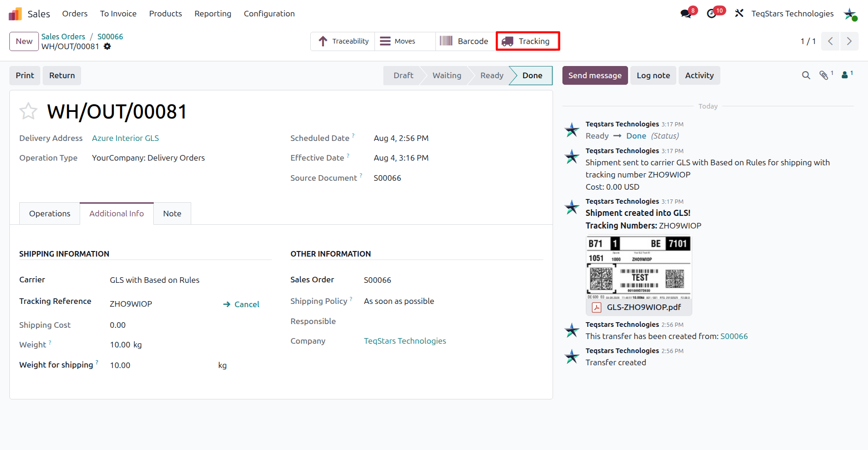Search the chatter with magnifier icon

click(806, 75)
